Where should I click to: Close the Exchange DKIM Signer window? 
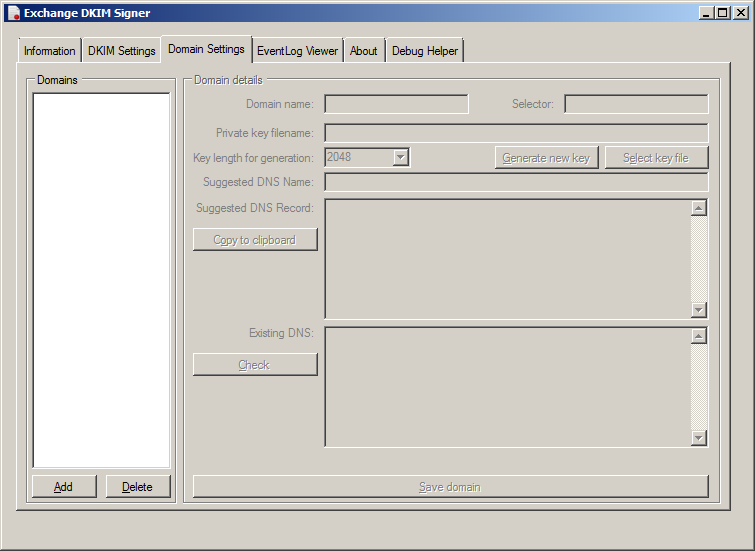[741, 13]
